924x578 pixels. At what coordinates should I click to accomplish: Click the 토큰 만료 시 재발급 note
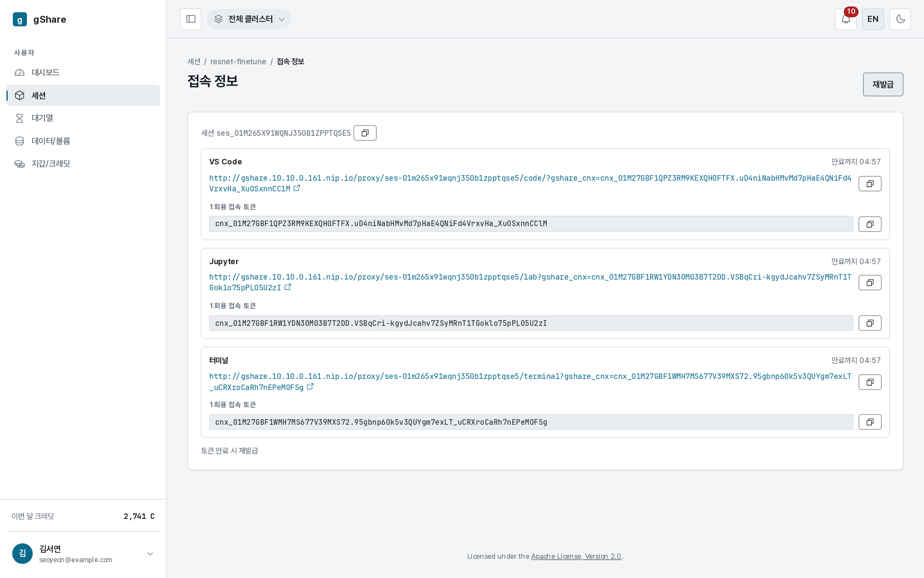tap(229, 450)
